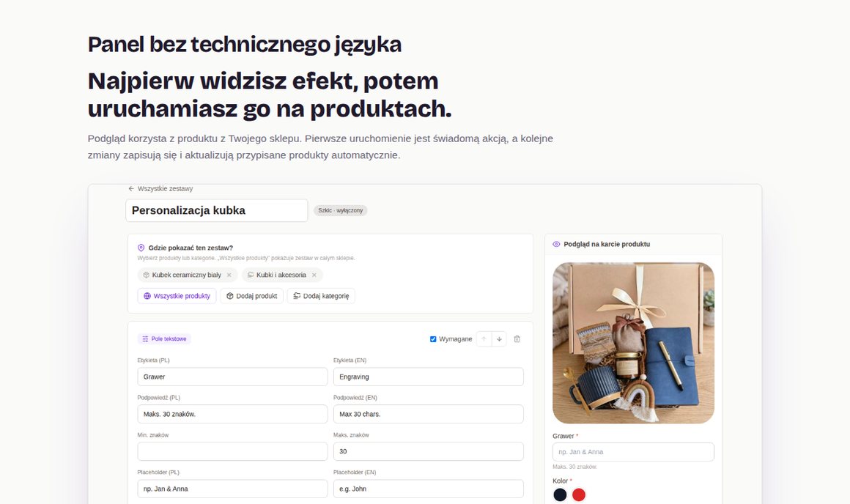Click the Dodaj kategorię button

pos(321,296)
